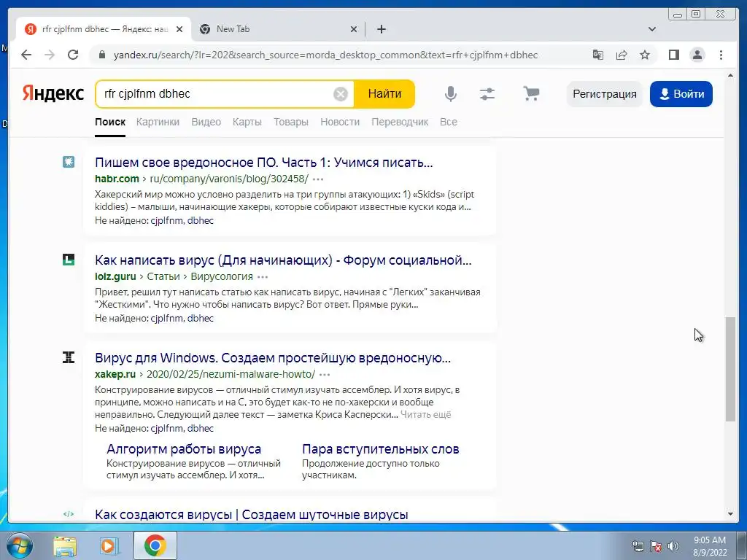Click the lolz.guru result favicon
747x560 pixels.
click(x=69, y=260)
